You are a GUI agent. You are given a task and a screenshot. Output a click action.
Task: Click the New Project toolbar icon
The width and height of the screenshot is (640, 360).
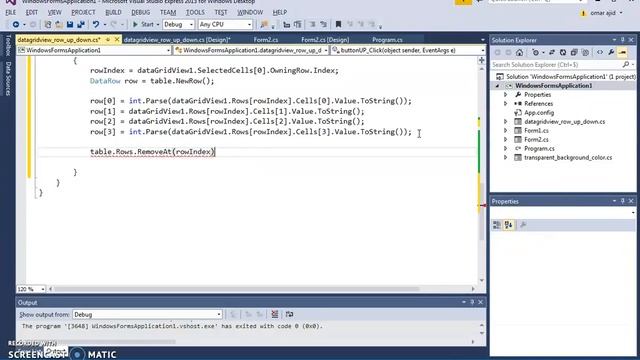click(x=48, y=24)
